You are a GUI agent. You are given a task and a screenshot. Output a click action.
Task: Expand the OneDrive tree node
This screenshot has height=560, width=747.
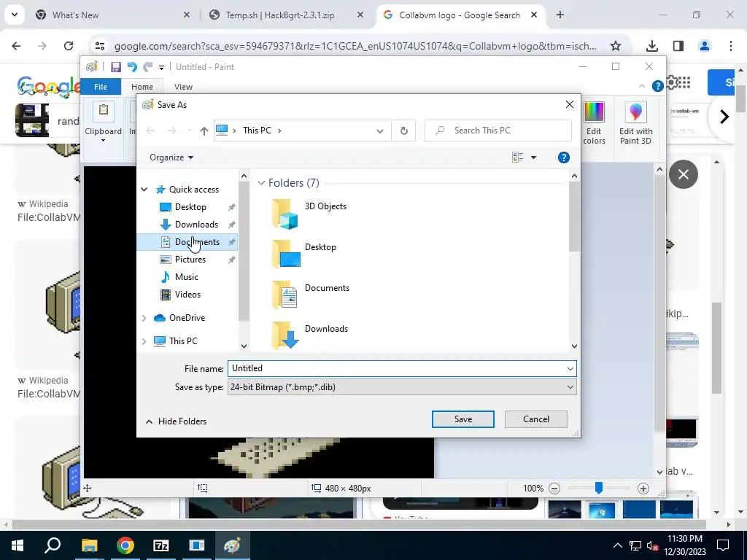144,318
